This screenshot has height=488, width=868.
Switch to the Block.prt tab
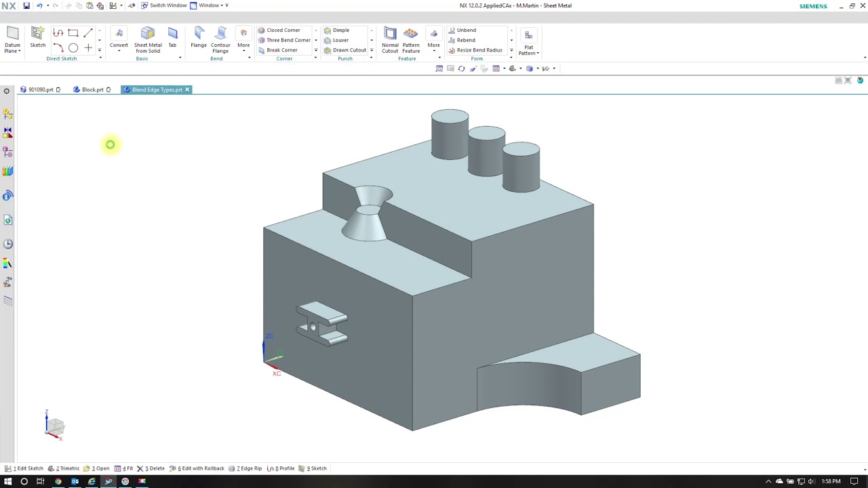tap(92, 89)
